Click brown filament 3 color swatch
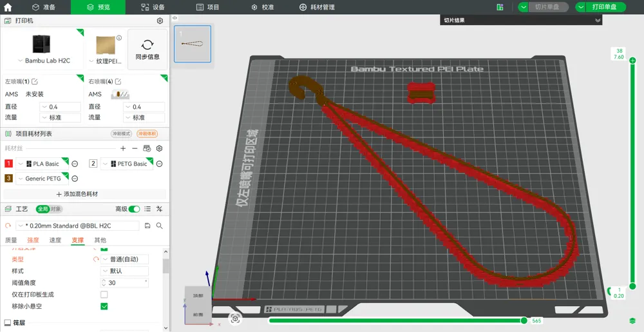 point(8,179)
